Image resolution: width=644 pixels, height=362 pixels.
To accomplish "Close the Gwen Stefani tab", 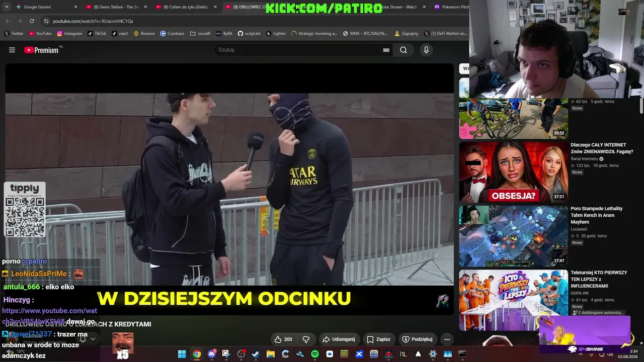I will point(146,7).
